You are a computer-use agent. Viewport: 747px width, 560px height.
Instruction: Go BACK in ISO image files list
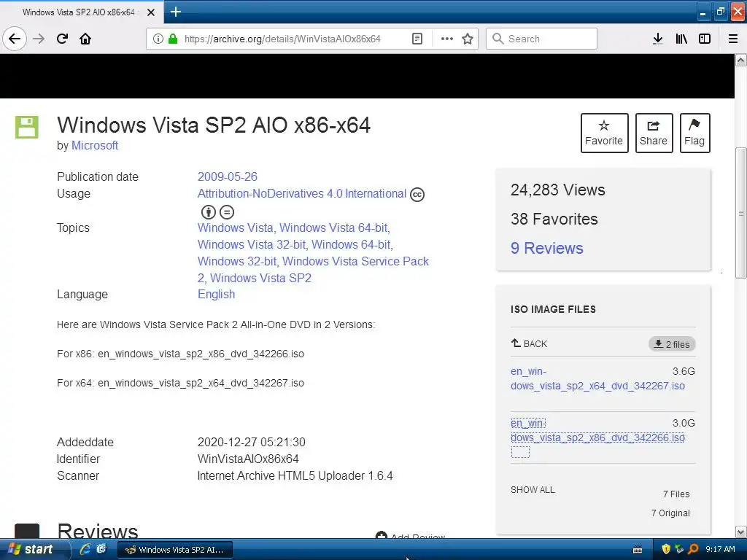pos(530,344)
